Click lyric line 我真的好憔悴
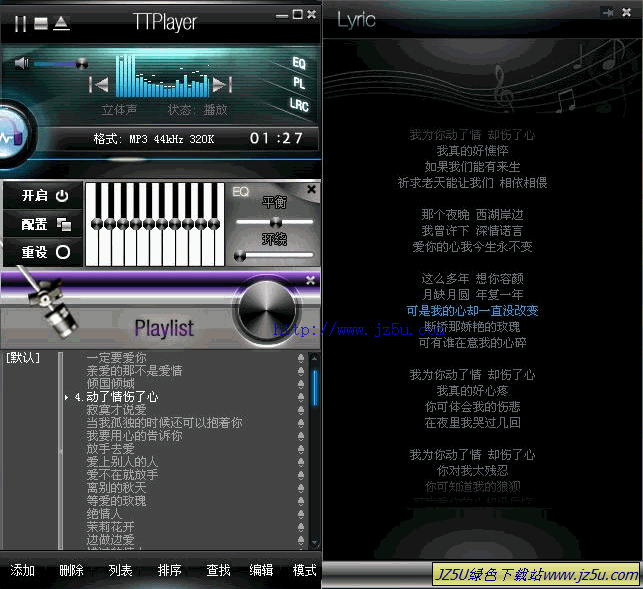Image resolution: width=643 pixels, height=589 pixels. coord(472,151)
